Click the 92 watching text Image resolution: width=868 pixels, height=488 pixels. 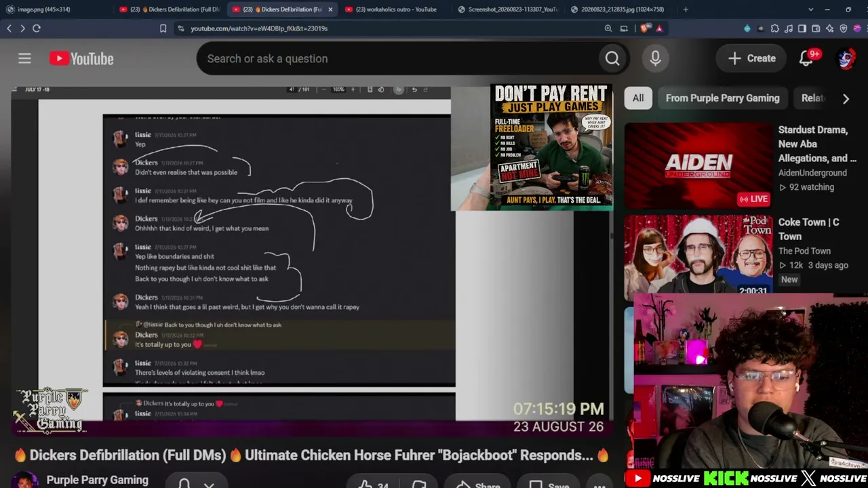812,187
